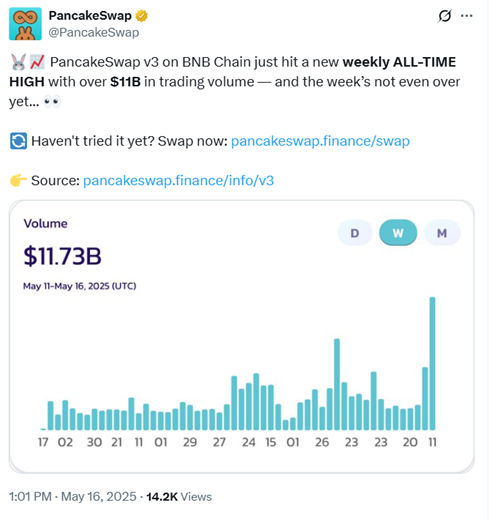Click the PancakeSwap display name
Screen dimensions: 489x519
coord(90,16)
